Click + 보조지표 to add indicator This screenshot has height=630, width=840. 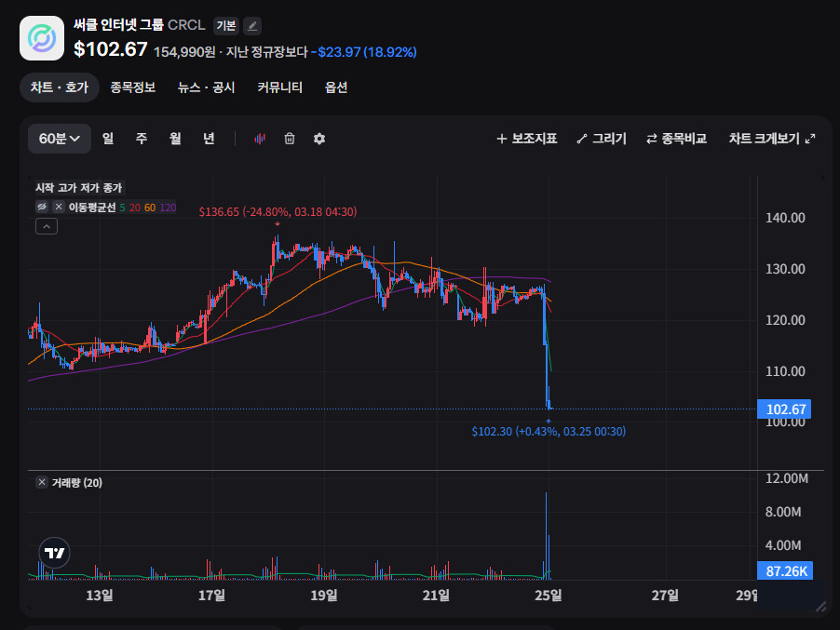tap(526, 139)
